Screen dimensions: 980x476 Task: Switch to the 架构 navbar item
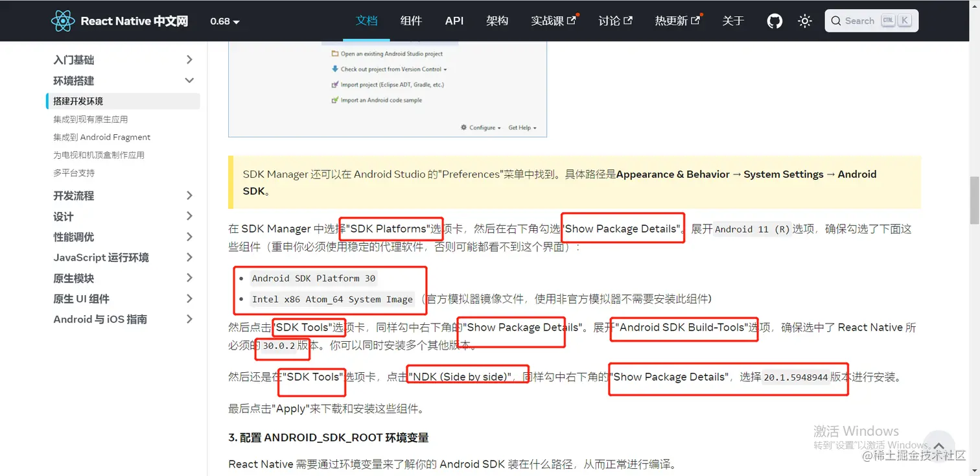497,21
